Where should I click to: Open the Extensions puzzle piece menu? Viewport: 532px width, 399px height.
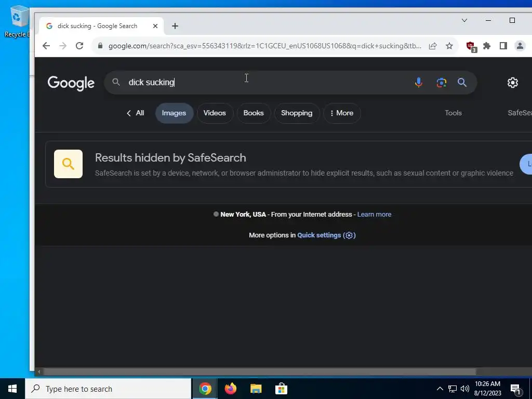tap(487, 46)
